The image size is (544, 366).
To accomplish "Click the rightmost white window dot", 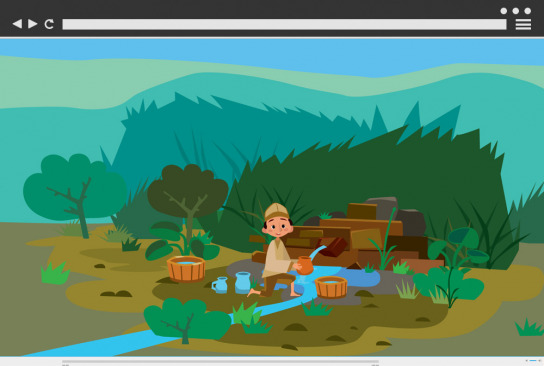I will click(528, 11).
